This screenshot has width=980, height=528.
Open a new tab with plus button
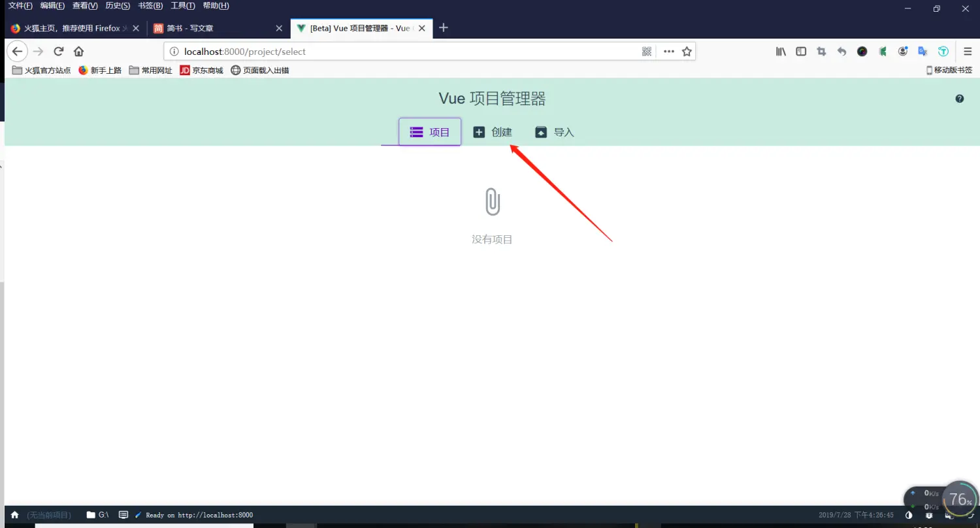(x=444, y=28)
